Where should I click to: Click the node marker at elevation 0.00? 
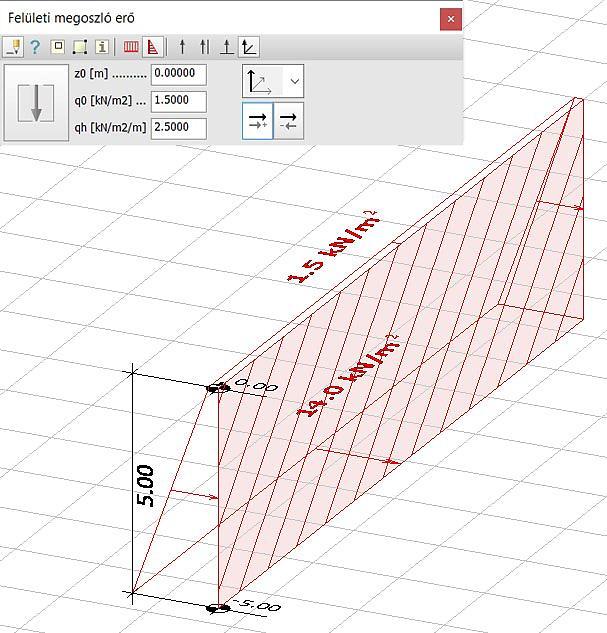[x=218, y=388]
